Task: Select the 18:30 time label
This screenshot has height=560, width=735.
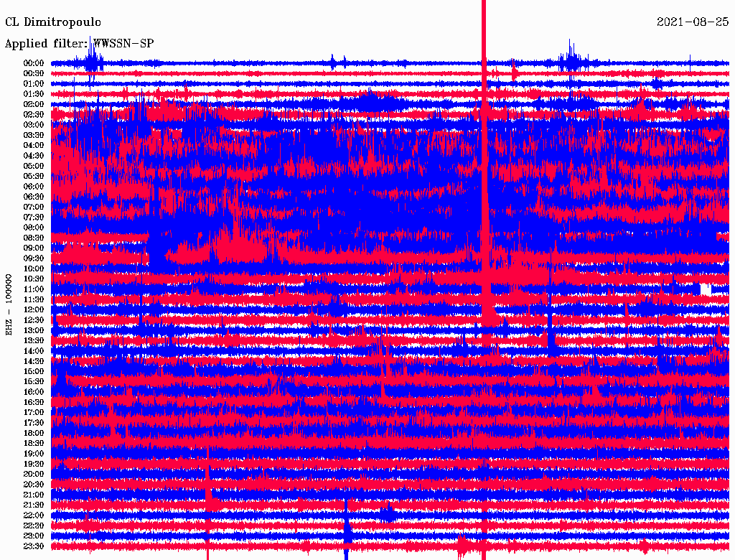Action: click(x=34, y=443)
